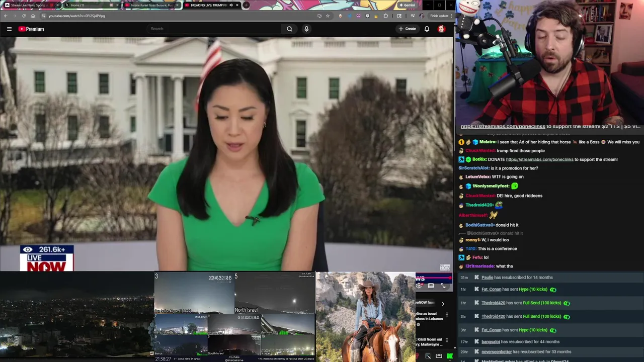Image resolution: width=644 pixels, height=362 pixels.
Task: Click the site info icon in address bar
Action: [x=43, y=16]
